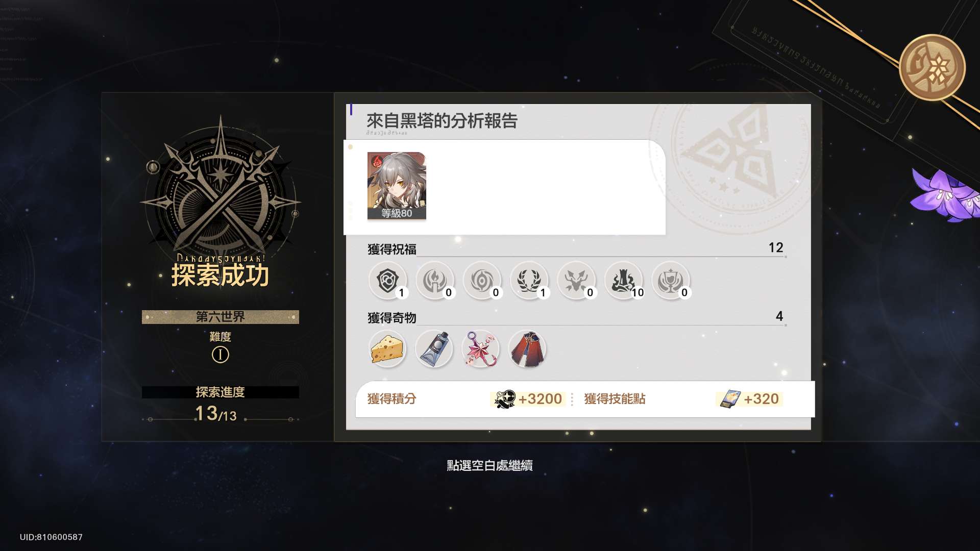The height and width of the screenshot is (551, 980).
Task: Click the Hunt path blessing icon
Action: pyautogui.click(x=576, y=280)
